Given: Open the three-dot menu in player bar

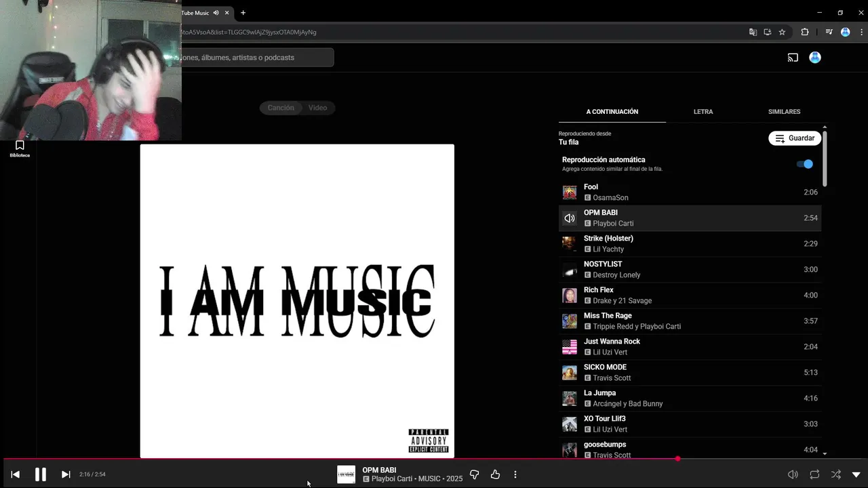Looking at the screenshot, I should tap(515, 474).
